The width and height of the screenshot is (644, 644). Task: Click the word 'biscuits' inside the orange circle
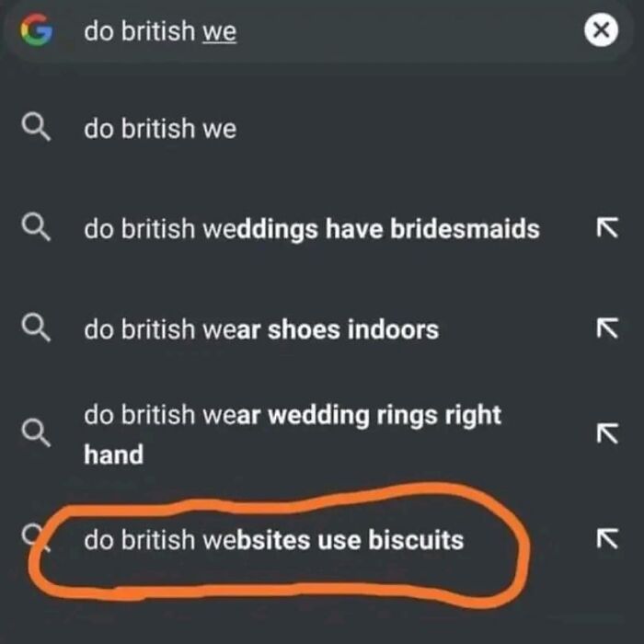[416, 539]
